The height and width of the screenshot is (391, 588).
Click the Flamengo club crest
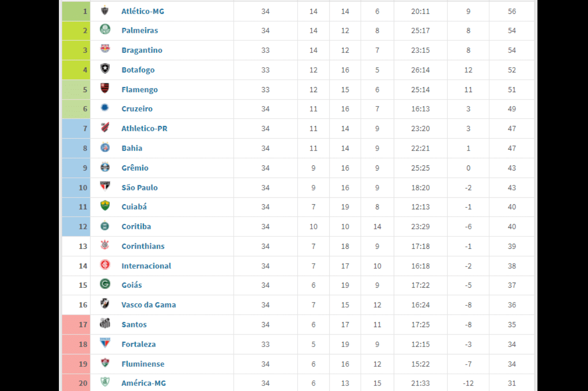tap(105, 89)
